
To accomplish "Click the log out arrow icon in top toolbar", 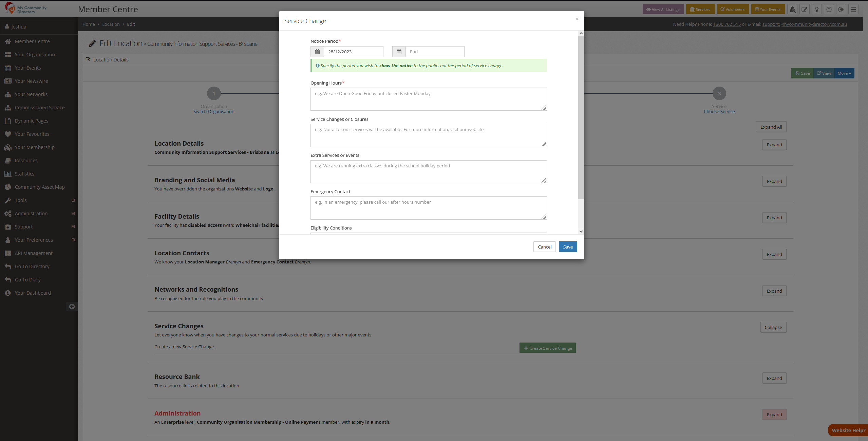I will 841,10.
